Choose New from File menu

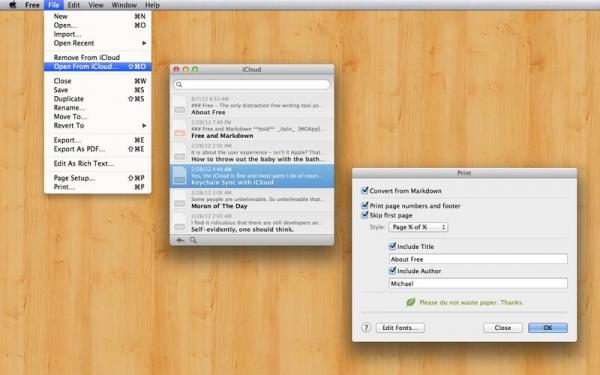pos(98,16)
